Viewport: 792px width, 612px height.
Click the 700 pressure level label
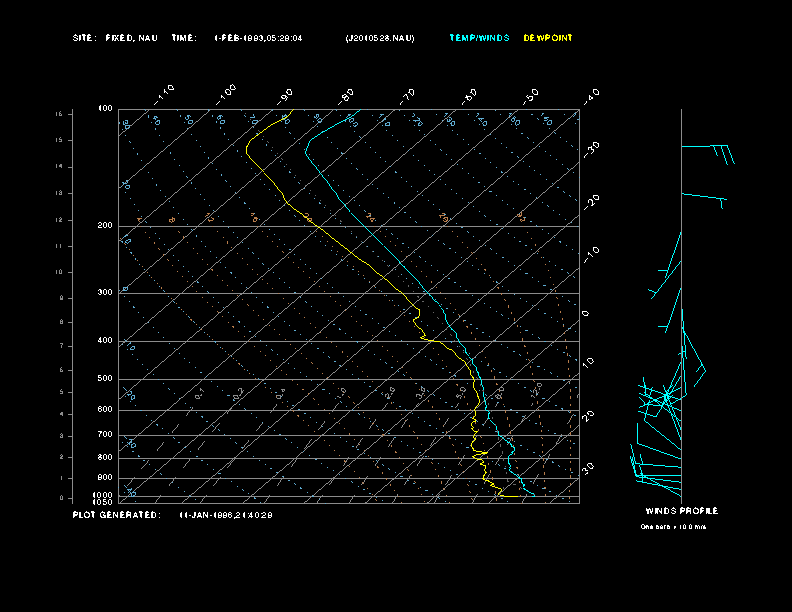click(105, 434)
